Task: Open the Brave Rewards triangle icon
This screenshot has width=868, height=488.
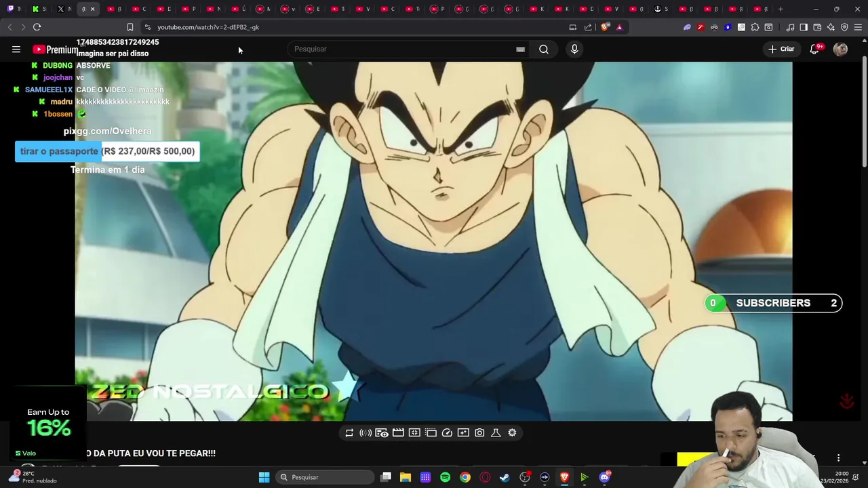Action: pyautogui.click(x=619, y=27)
